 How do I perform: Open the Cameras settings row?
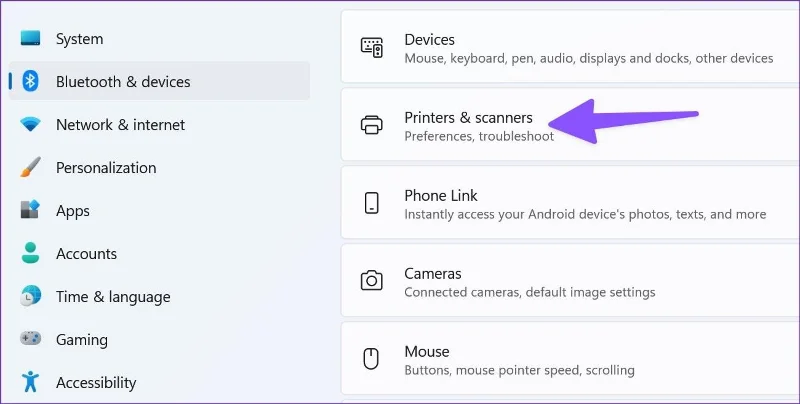point(570,281)
